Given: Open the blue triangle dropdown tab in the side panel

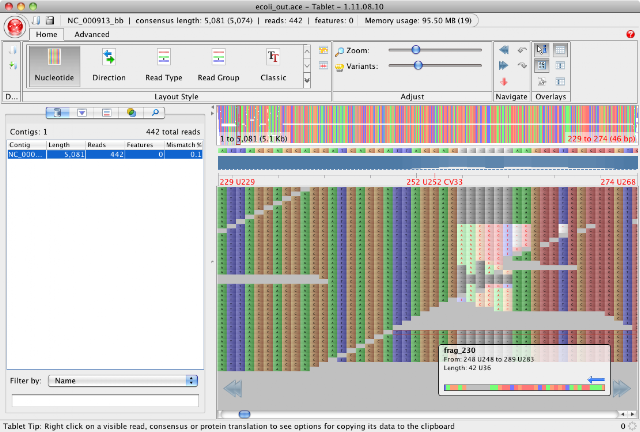Looking at the screenshot, I should (82, 113).
